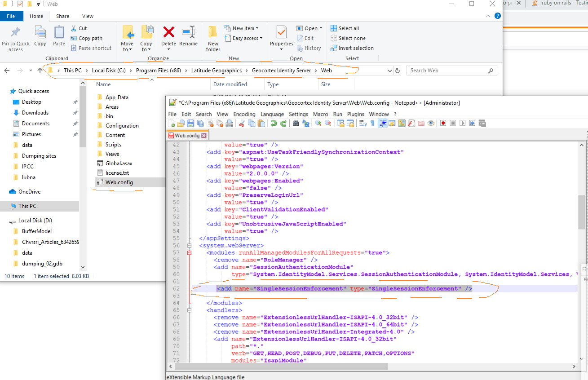The image size is (588, 380).
Task: Start macro recording with the red Record icon
Action: [443, 124]
